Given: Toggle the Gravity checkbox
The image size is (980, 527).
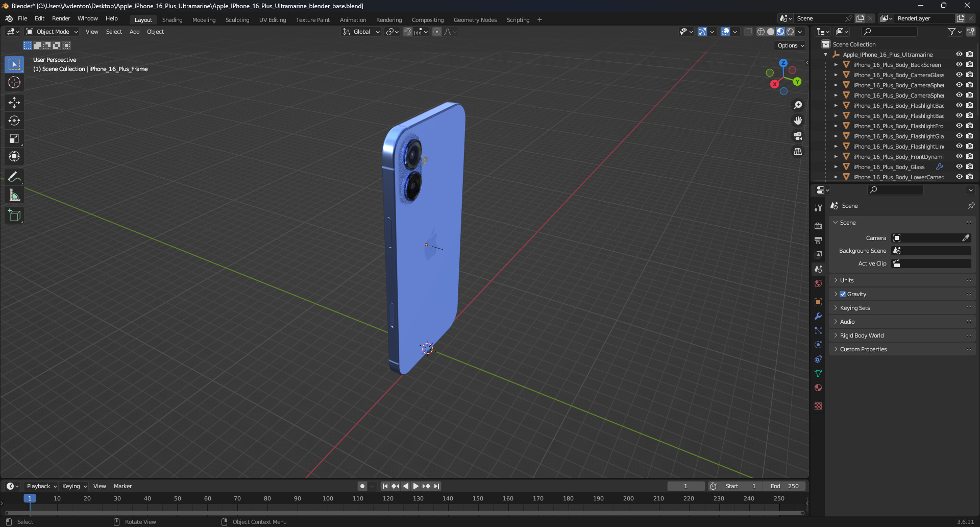Looking at the screenshot, I should [843, 294].
